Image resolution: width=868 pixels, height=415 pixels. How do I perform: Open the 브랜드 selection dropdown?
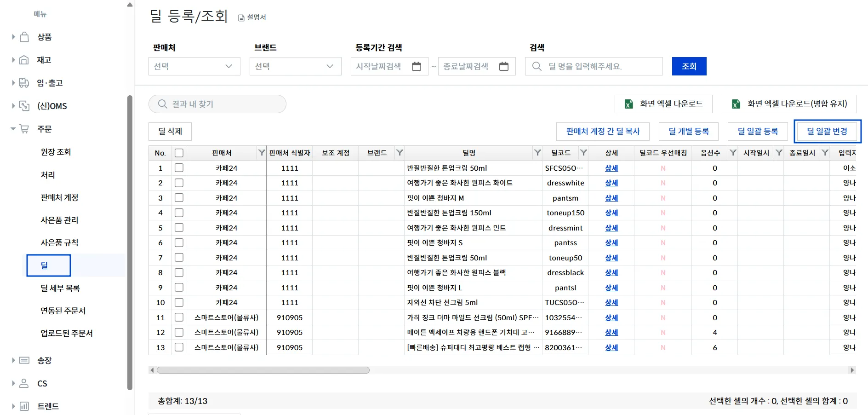[x=295, y=66]
